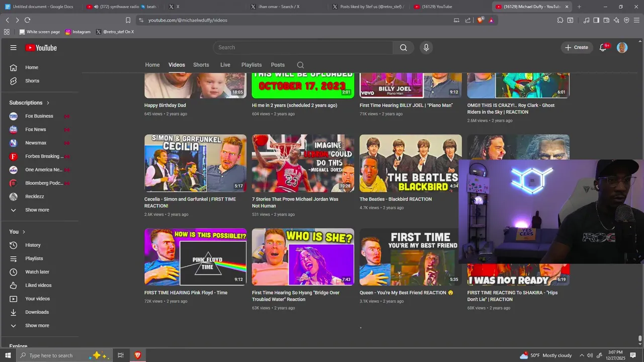
Task: Open the notifications bell
Action: coord(603,48)
